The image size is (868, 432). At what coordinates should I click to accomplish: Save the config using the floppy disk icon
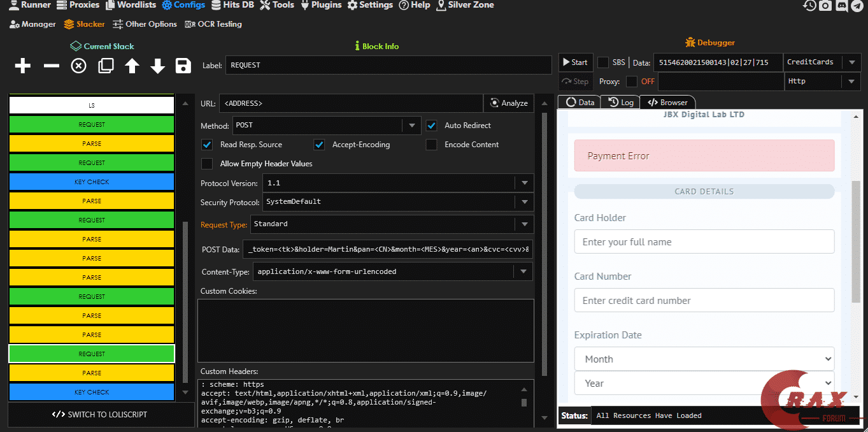(x=183, y=66)
